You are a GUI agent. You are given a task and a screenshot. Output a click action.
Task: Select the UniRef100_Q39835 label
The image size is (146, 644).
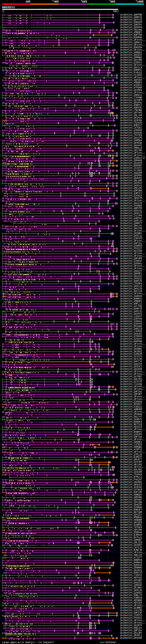click(x=131, y=354)
